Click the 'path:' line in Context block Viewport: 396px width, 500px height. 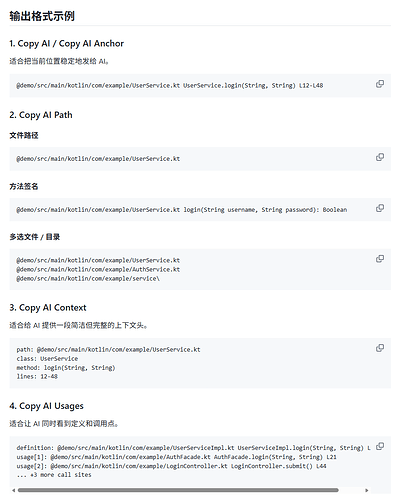tap(108, 350)
